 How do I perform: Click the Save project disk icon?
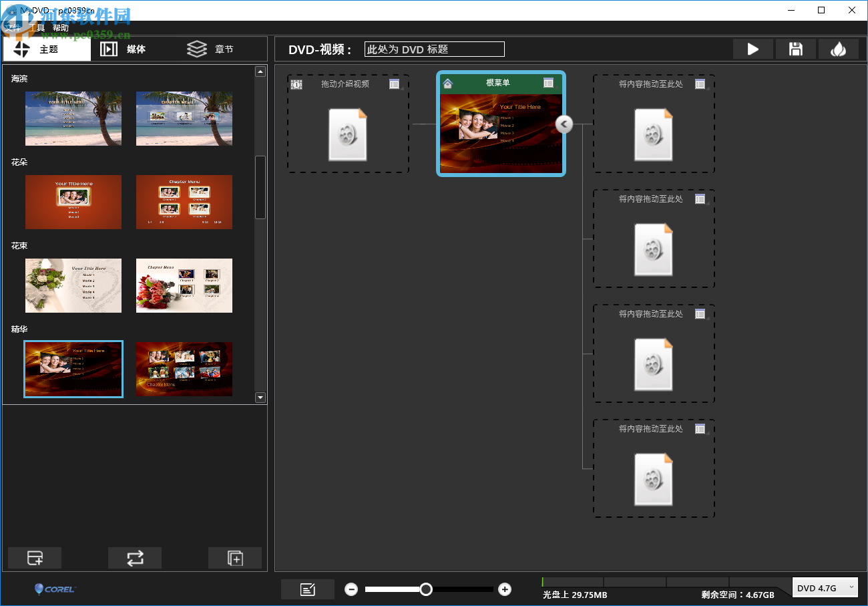[795, 49]
